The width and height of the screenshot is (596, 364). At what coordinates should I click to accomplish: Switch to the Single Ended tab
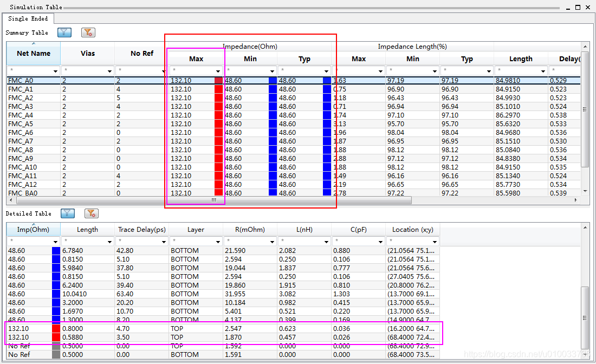tap(28, 18)
